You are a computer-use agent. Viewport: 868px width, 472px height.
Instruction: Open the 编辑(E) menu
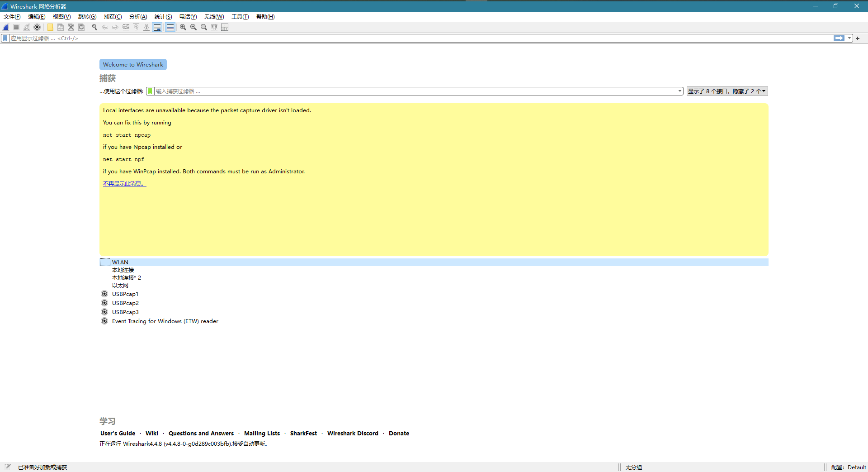click(37, 17)
